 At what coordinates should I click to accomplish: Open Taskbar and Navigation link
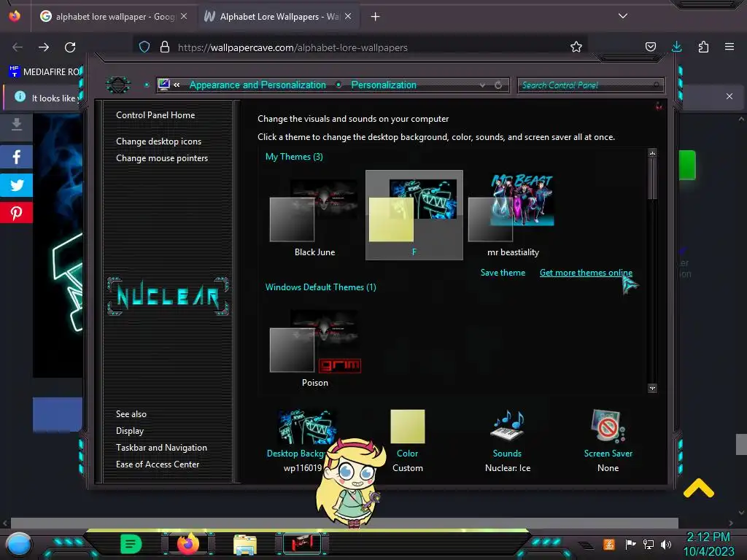(161, 448)
